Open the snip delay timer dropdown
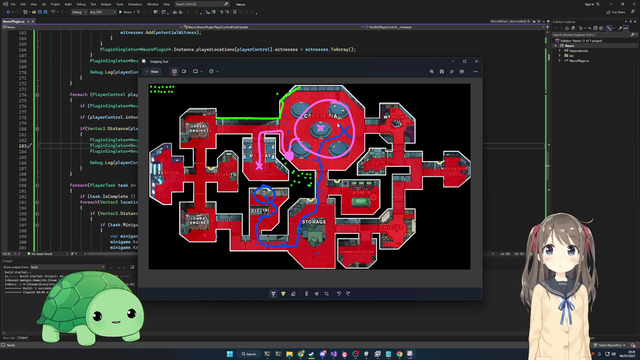Image resolution: width=640 pixels, height=360 pixels. 213,71
